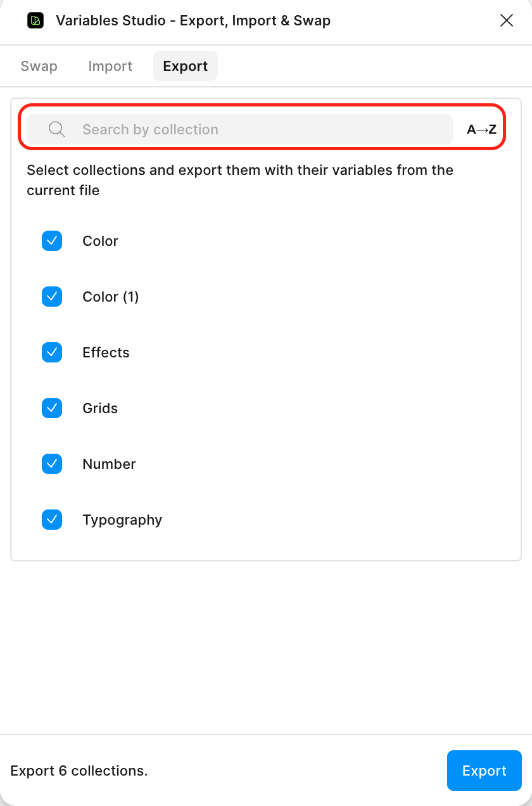Viewport: 532px width, 806px height.
Task: Close the Variables Studio dialog
Action: point(507,20)
